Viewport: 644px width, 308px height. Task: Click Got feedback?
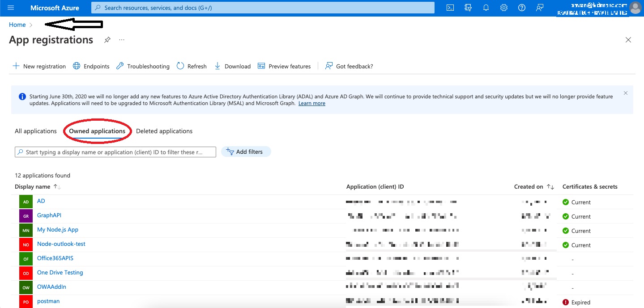[x=349, y=66]
